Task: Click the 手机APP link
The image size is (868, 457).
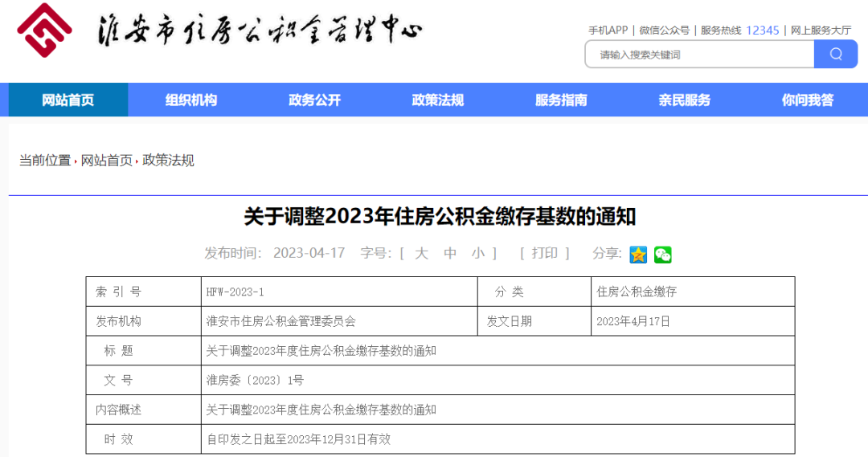Action: (x=608, y=31)
